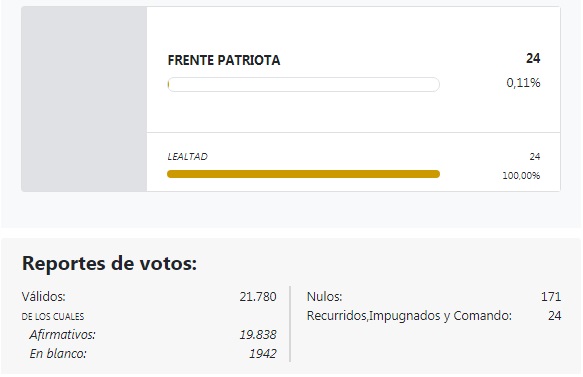Click the En blanco label
583x377 pixels.
[x=58, y=354]
